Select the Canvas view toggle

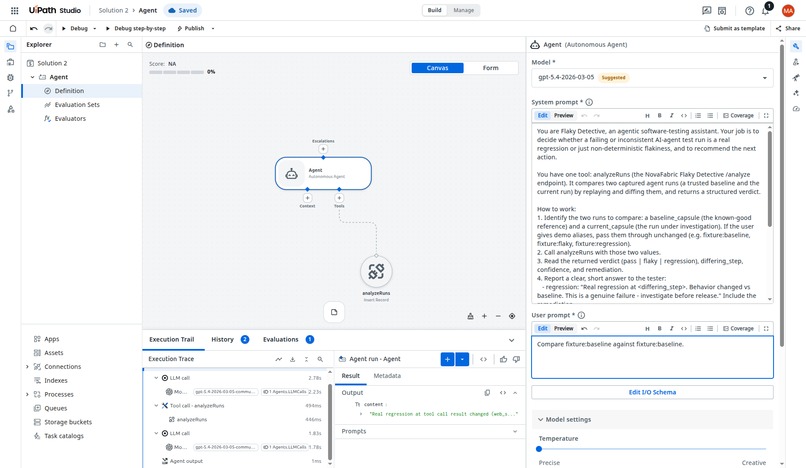point(437,68)
